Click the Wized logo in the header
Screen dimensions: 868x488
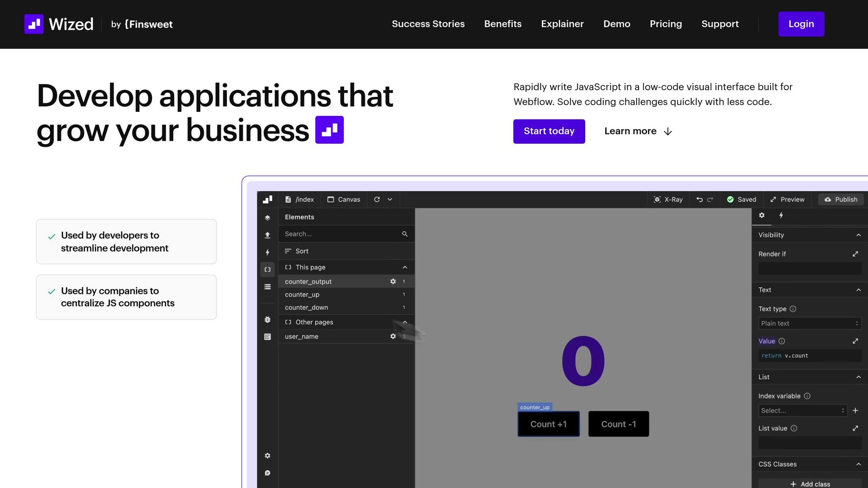pyautogui.click(x=58, y=24)
